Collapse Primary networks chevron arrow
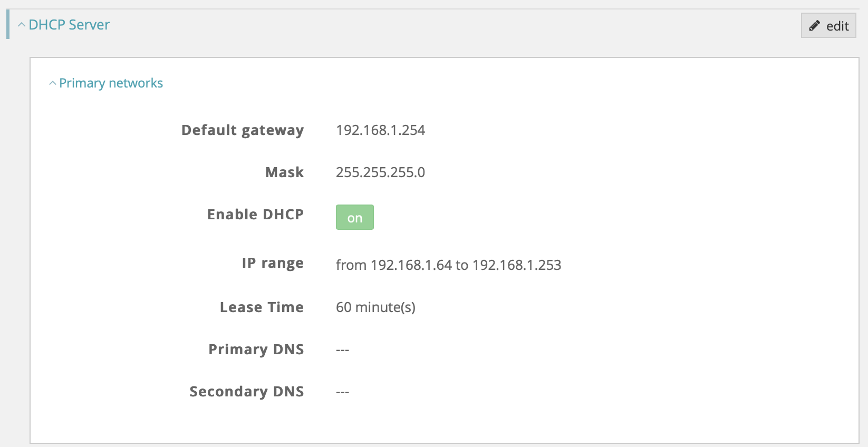The width and height of the screenshot is (868, 447). click(52, 83)
